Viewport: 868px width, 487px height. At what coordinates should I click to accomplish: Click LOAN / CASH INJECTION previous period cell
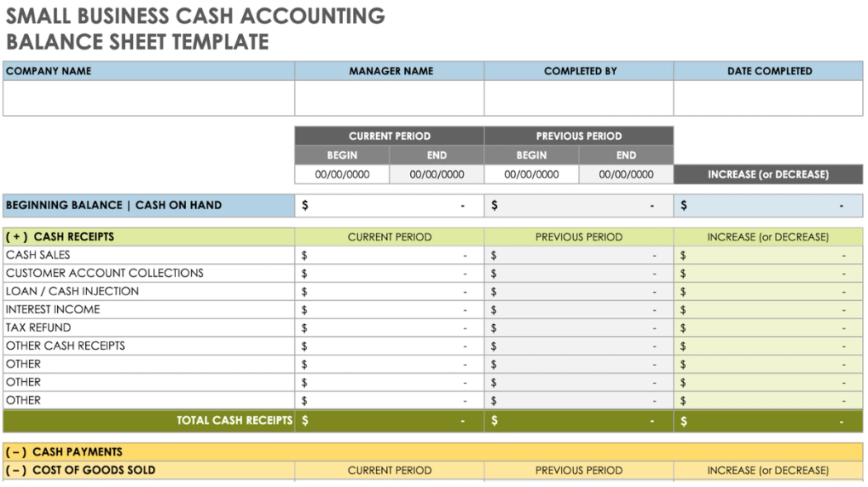coord(579,292)
